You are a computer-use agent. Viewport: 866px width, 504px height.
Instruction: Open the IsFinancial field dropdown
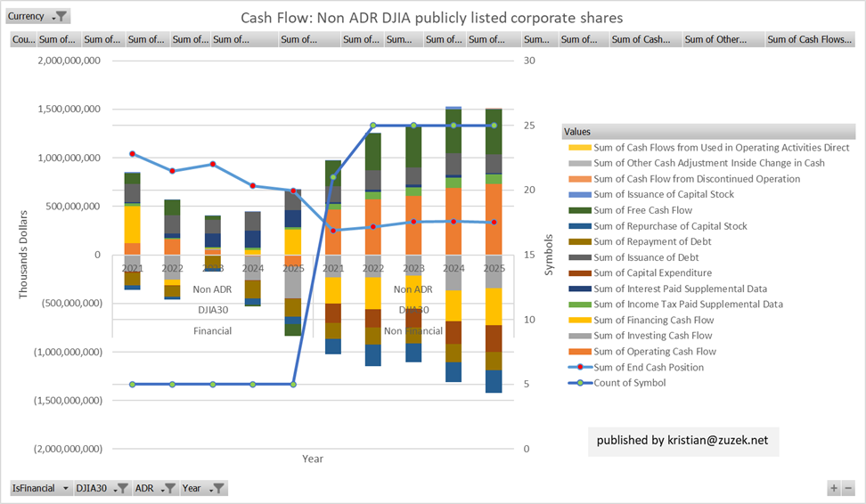tap(40, 488)
